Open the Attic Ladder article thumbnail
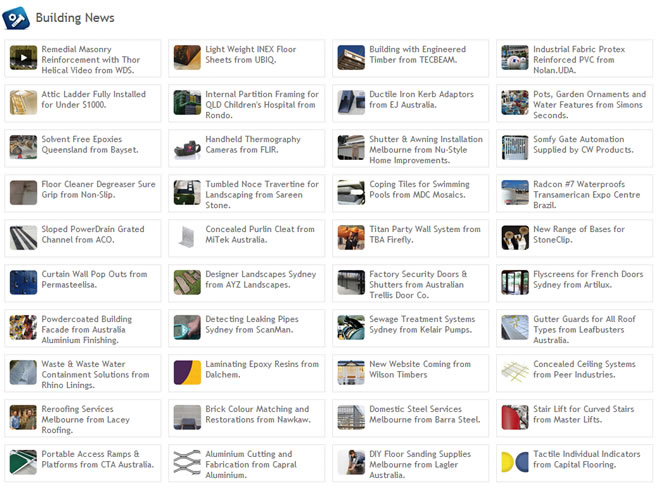The height and width of the screenshot is (488, 656). 23,103
